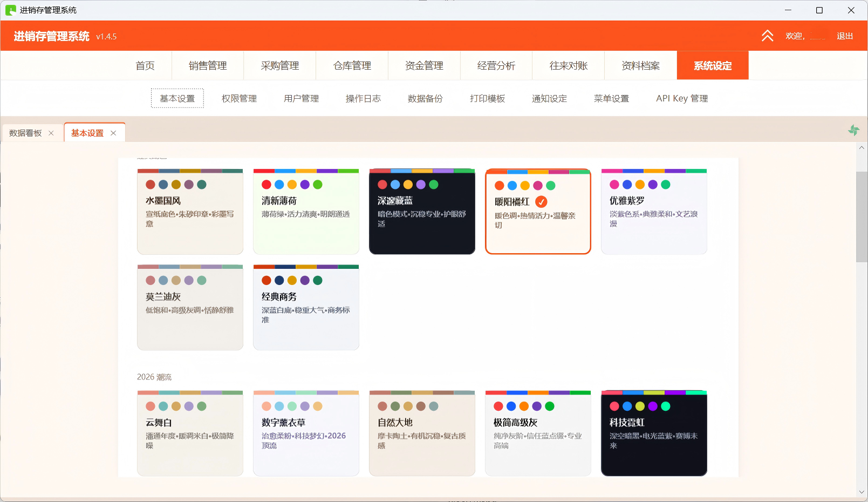Click yellow color dot in 科技霓虹 card
Image resolution: width=868 pixels, height=502 pixels.
pos(640,406)
